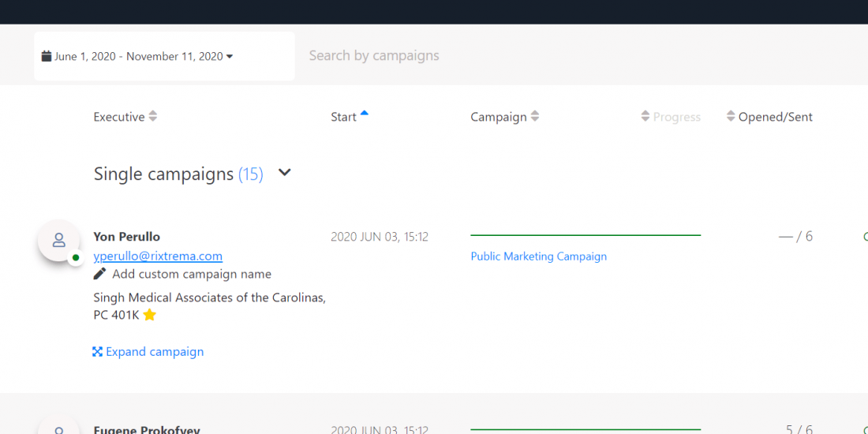Image resolution: width=868 pixels, height=434 pixels.
Task: Click the calendar icon in date range picker
Action: click(47, 57)
